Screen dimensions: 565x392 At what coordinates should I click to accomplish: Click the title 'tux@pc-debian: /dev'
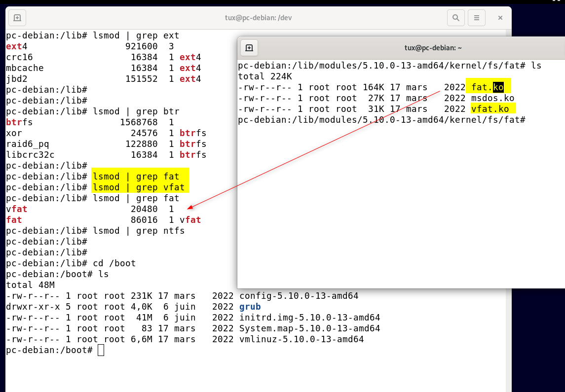(258, 18)
